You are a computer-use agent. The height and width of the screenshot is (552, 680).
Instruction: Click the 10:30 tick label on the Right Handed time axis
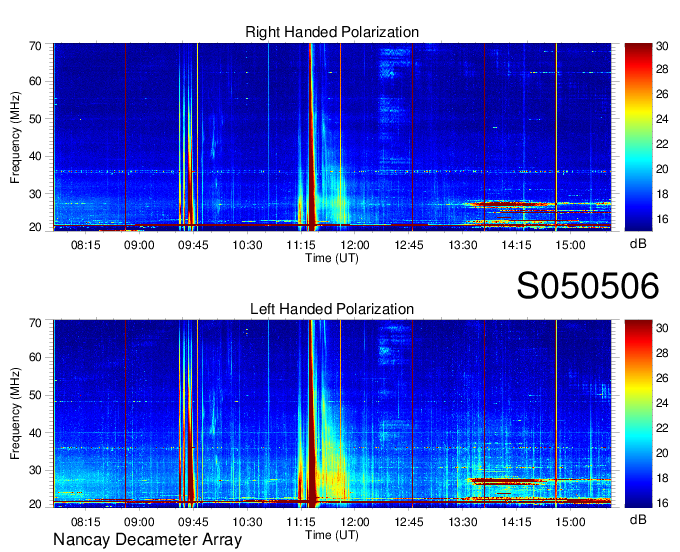(247, 245)
